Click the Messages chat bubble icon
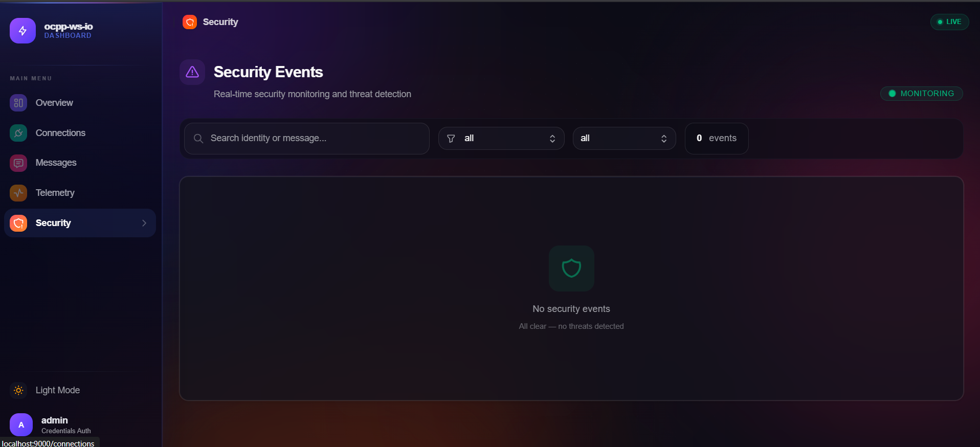The height and width of the screenshot is (447, 980). pyautogui.click(x=18, y=163)
